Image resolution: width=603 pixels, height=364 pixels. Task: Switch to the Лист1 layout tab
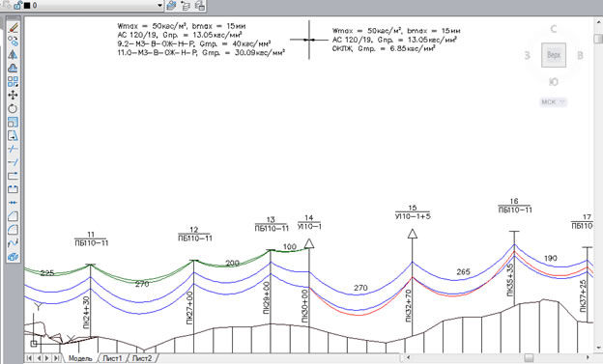tap(112, 358)
